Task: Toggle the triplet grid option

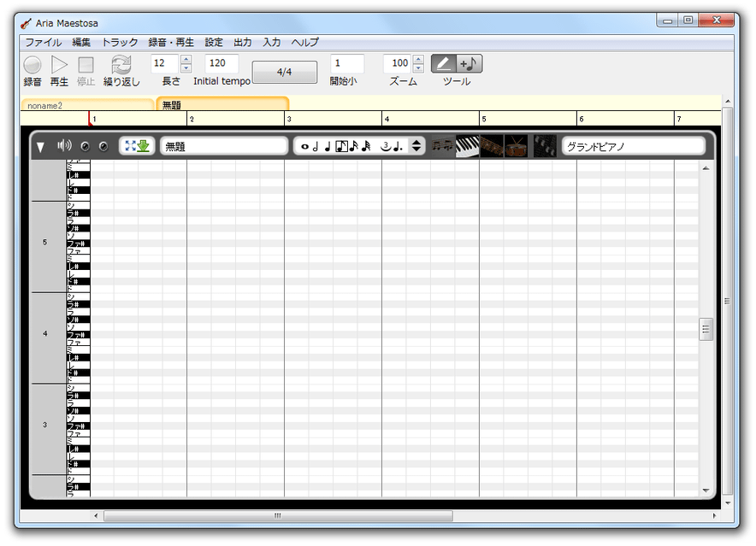Action: click(385, 146)
